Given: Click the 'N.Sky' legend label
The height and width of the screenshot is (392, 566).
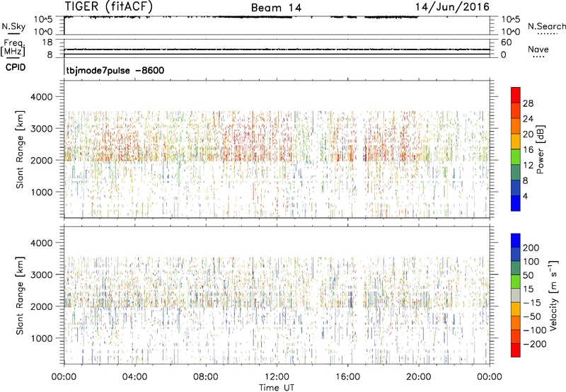Looking at the screenshot, I should point(13,26).
